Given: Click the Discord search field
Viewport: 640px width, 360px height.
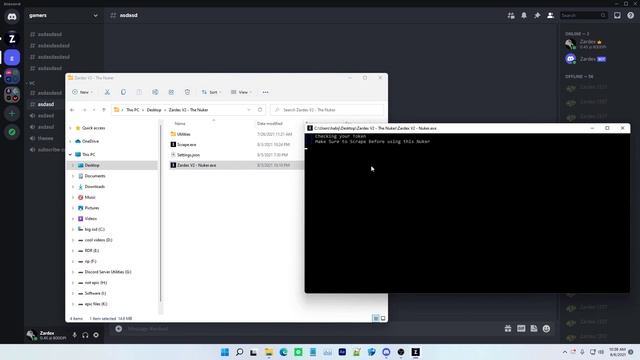Looking at the screenshot, I should coord(583,16).
